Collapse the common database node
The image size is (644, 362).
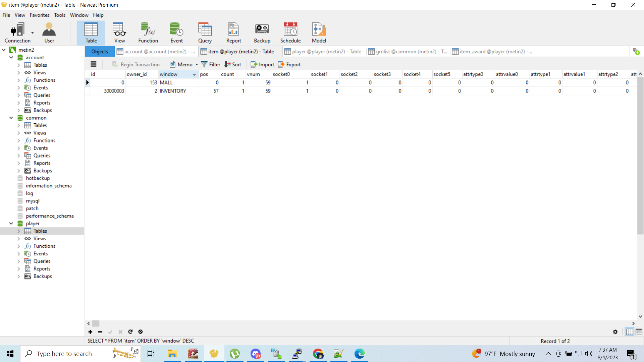[11, 118]
